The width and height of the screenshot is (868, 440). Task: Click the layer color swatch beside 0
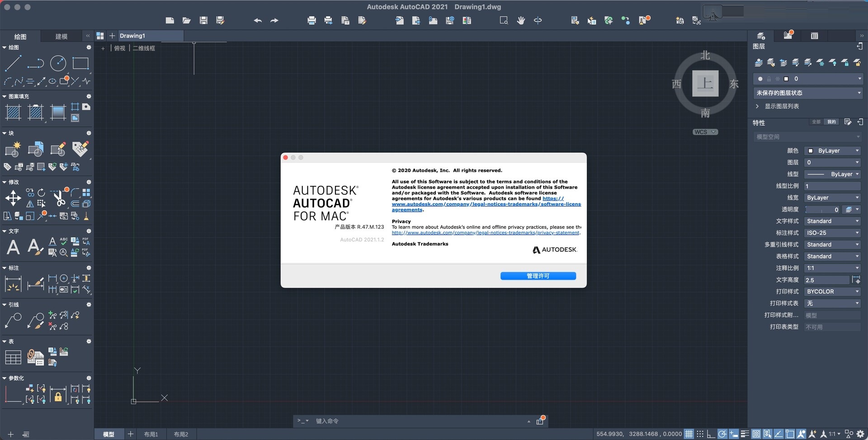click(786, 79)
